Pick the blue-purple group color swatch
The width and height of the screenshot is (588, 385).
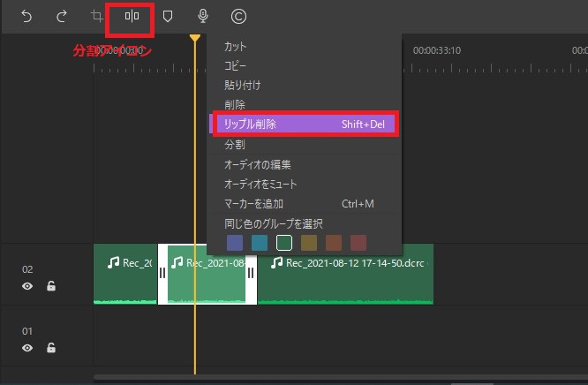(235, 242)
